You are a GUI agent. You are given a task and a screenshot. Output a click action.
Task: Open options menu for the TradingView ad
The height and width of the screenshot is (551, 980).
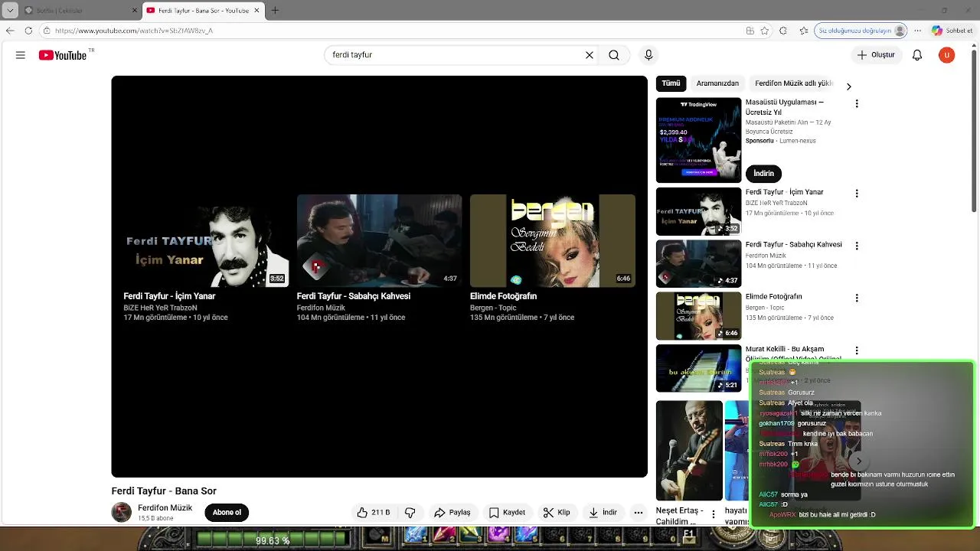point(857,103)
